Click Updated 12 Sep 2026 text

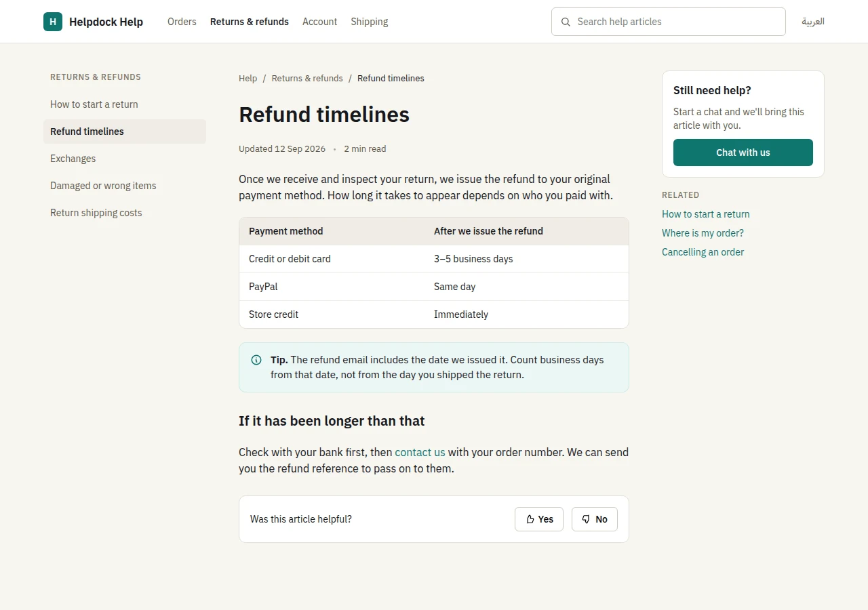pos(282,149)
